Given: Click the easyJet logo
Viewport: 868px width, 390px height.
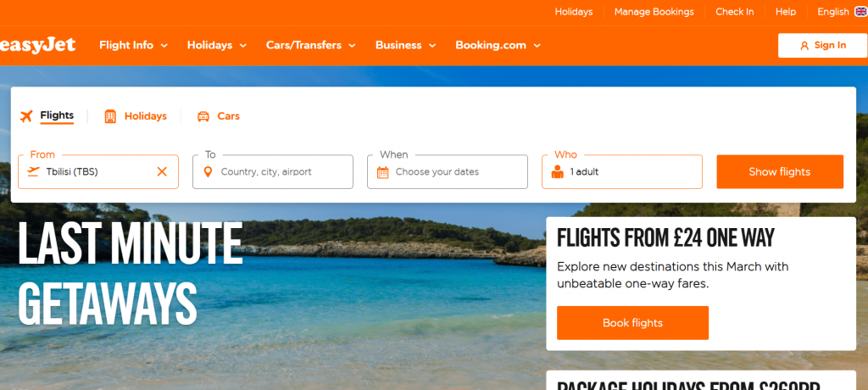Looking at the screenshot, I should coord(37,46).
